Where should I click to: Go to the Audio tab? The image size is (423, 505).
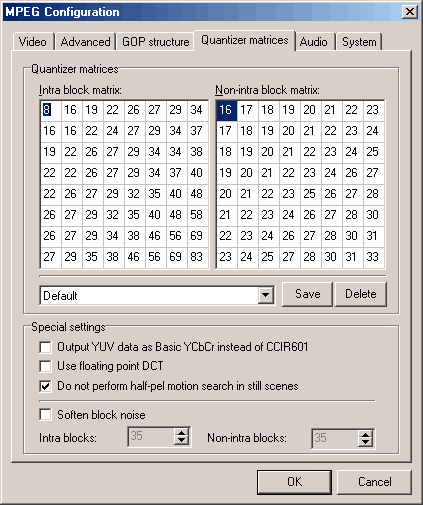pos(314,42)
